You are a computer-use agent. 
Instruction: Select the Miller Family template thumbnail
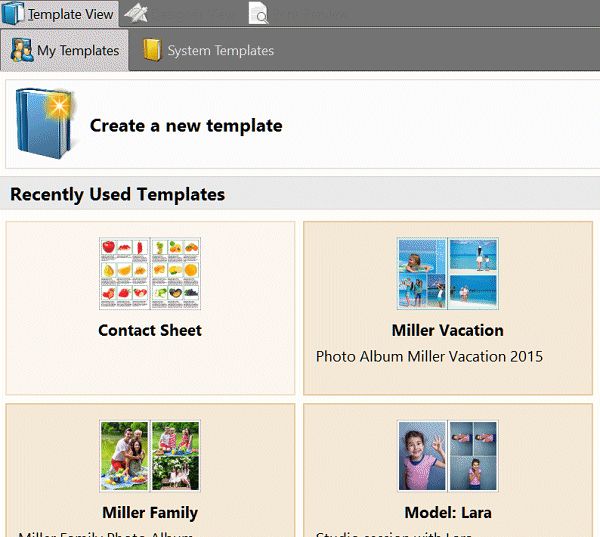150,455
